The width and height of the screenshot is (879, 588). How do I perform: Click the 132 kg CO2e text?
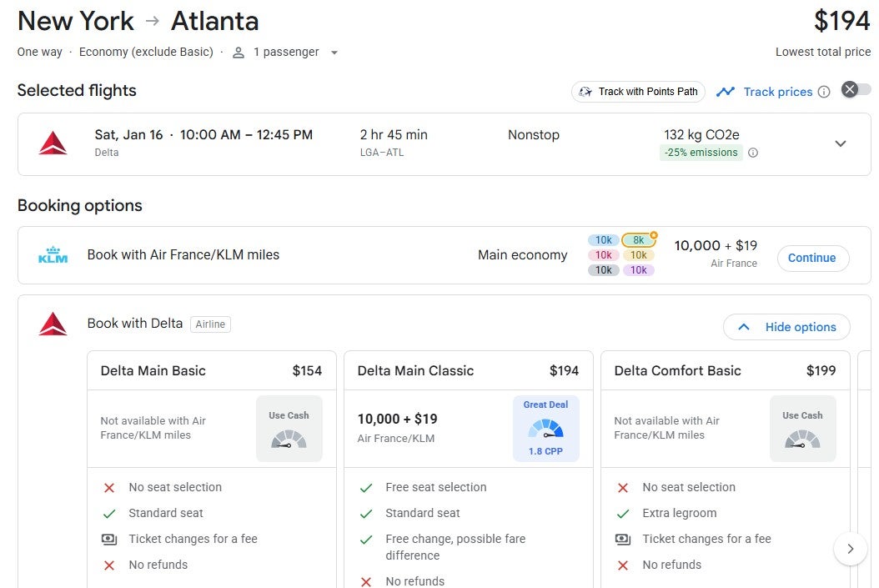click(701, 135)
